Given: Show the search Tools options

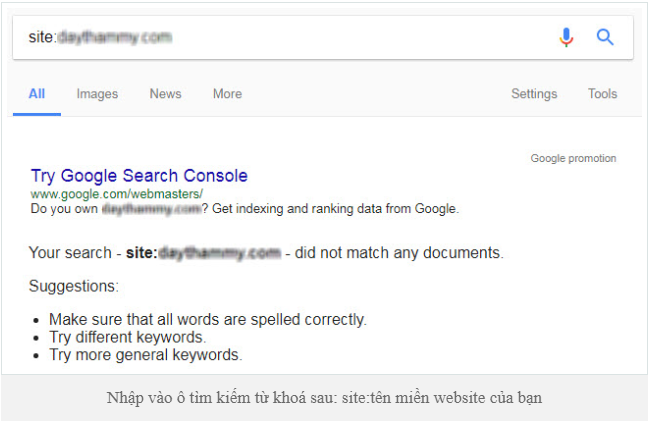Looking at the screenshot, I should pyautogui.click(x=602, y=94).
